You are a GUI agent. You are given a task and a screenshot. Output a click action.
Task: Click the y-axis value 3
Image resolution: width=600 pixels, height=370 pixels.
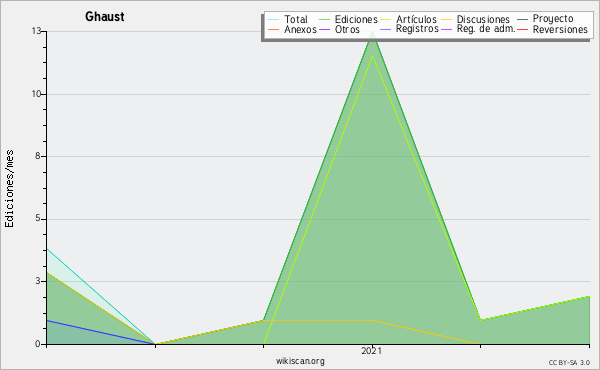pyautogui.click(x=38, y=281)
